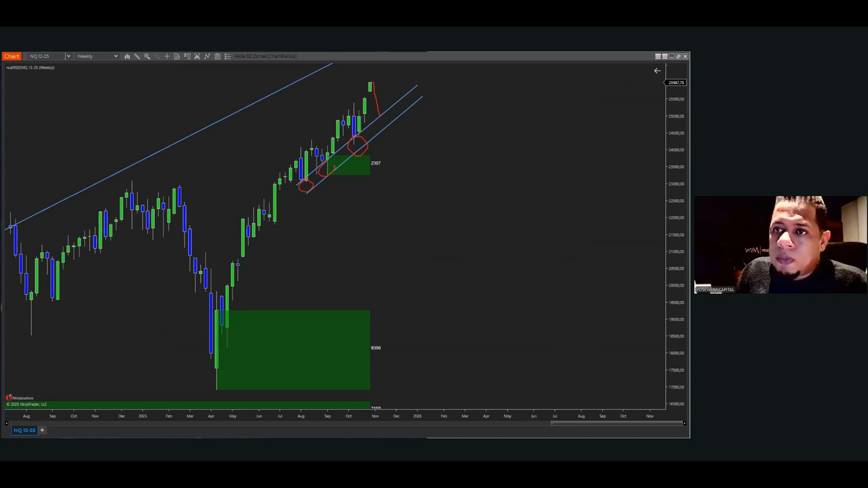Viewport: 868px width, 488px height.
Task: Open the Data Series icon
Action: [177, 56]
